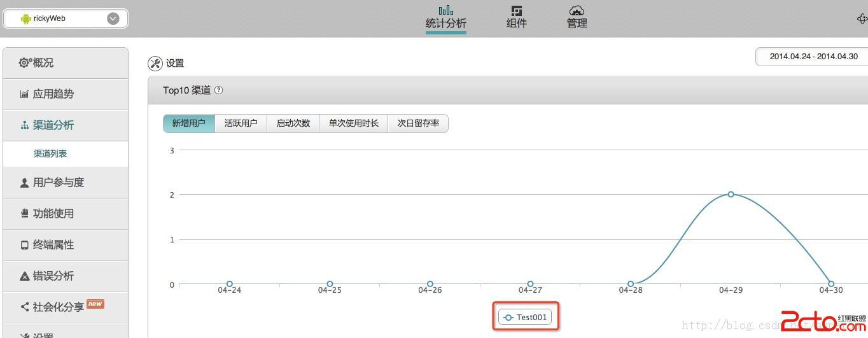
Task: Open the 管理 top tab
Action: [x=577, y=23]
